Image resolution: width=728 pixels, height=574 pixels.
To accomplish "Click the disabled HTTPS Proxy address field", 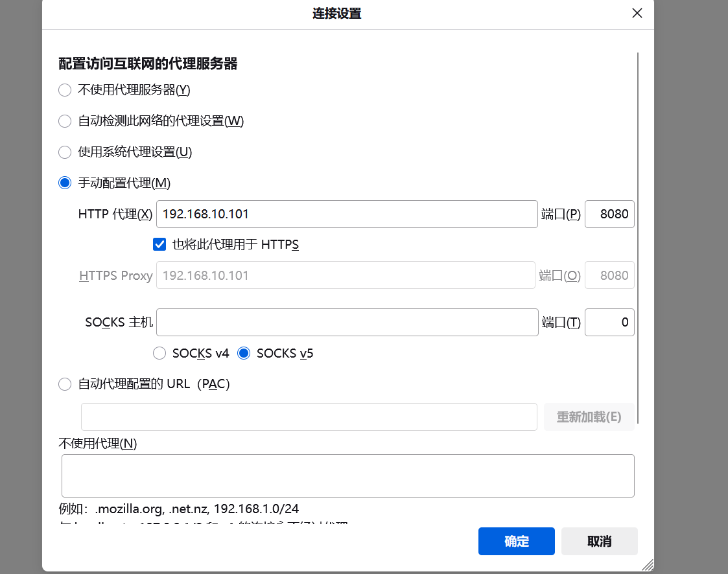I will click(346, 275).
